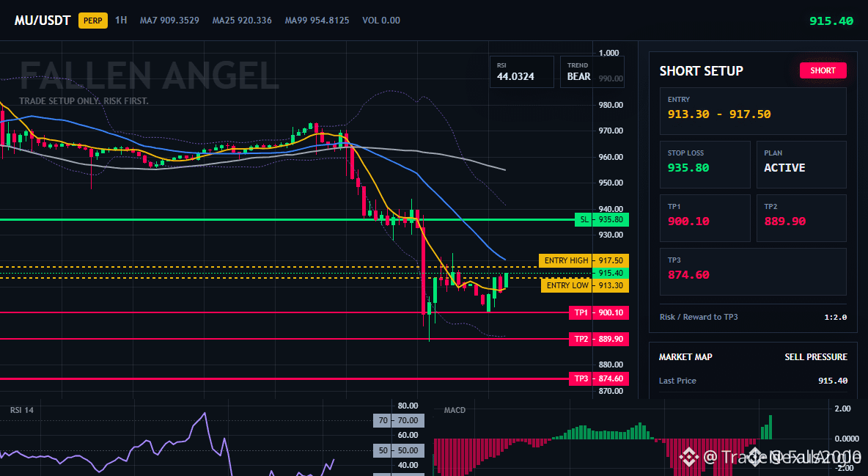Image resolution: width=868 pixels, height=476 pixels.
Task: Click the RSI 14 panel label
Action: pos(21,410)
